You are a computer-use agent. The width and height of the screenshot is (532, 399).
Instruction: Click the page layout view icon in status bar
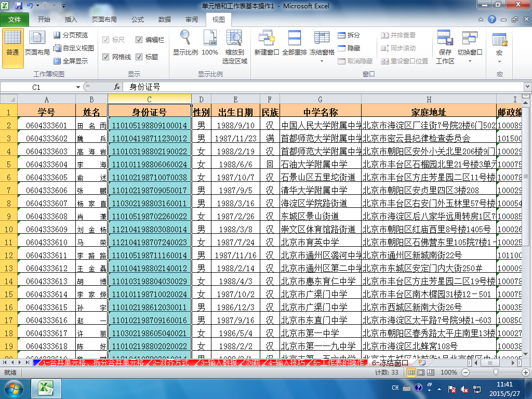point(421,373)
